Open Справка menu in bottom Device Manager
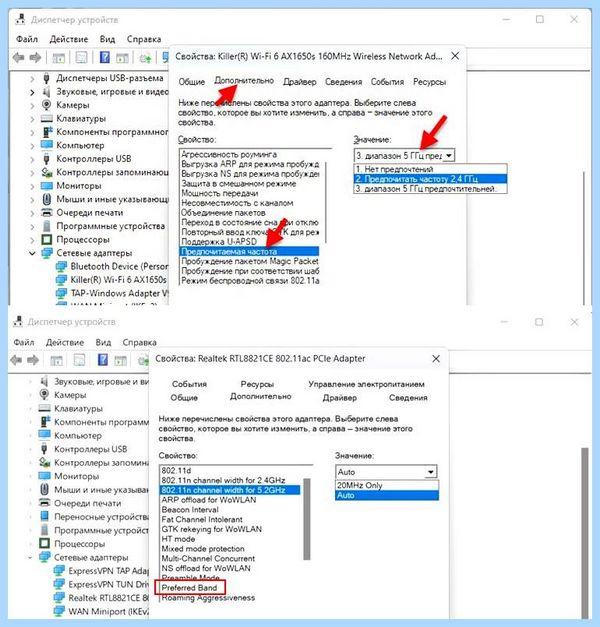Image resolution: width=600 pixels, height=627 pixels. [140, 343]
